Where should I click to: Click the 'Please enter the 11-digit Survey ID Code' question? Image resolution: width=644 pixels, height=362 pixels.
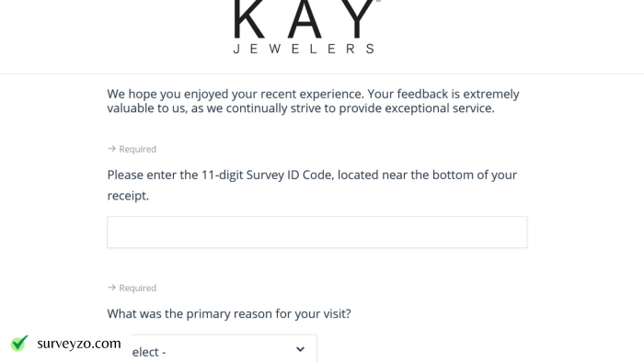pyautogui.click(x=312, y=186)
